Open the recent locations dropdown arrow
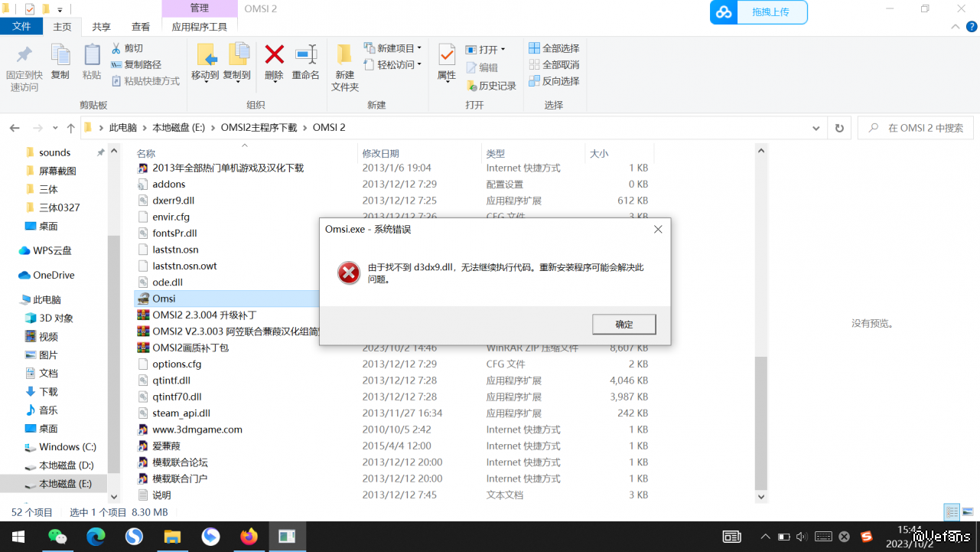The image size is (980, 552). (x=55, y=128)
